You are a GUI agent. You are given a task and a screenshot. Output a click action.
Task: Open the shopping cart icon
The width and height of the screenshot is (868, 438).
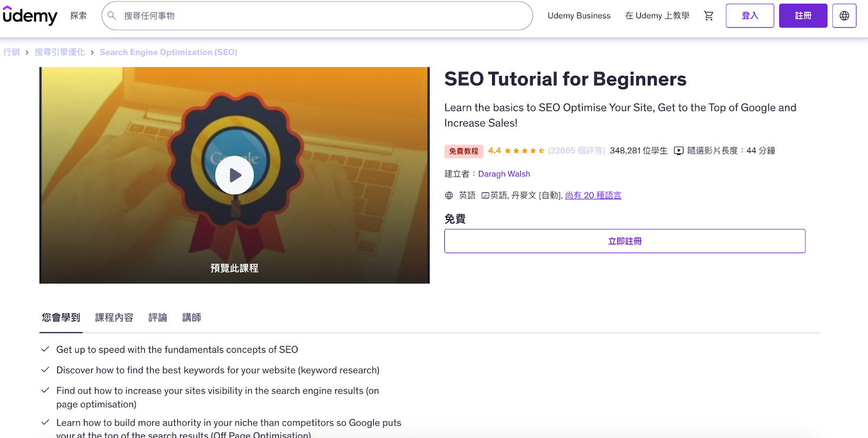pyautogui.click(x=709, y=16)
